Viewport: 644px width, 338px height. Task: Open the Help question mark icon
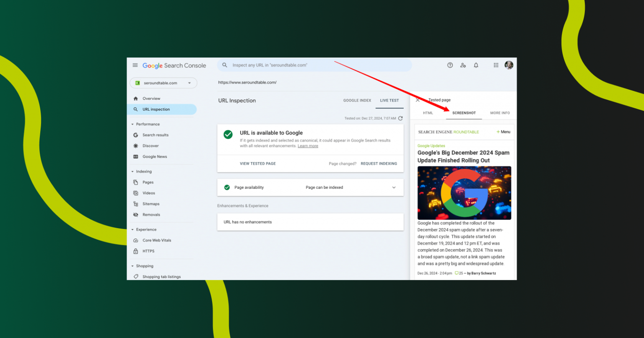click(450, 65)
